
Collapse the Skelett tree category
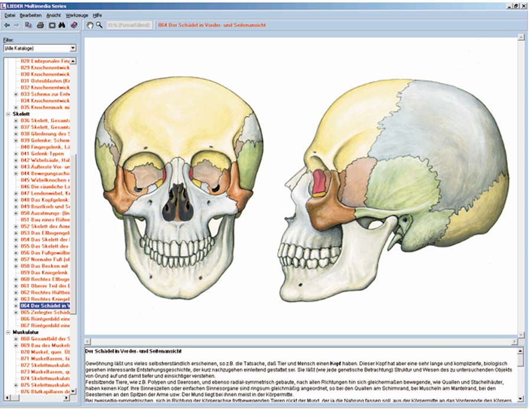(8, 114)
